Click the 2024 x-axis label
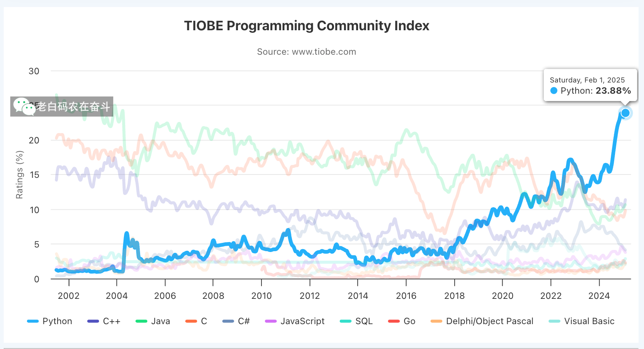Viewport: 644px width, 349px height. tap(599, 296)
